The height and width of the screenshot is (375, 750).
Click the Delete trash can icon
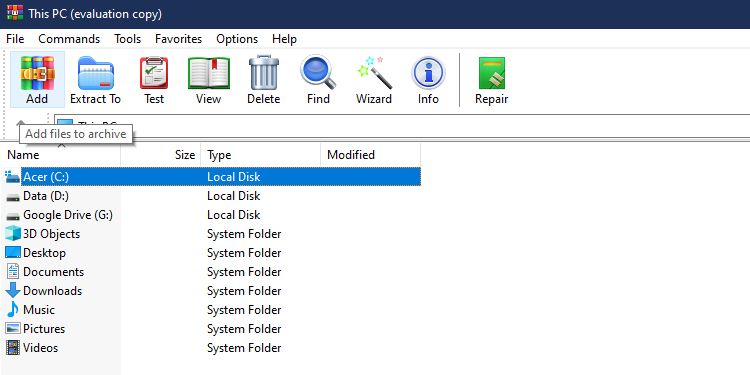coord(264,73)
